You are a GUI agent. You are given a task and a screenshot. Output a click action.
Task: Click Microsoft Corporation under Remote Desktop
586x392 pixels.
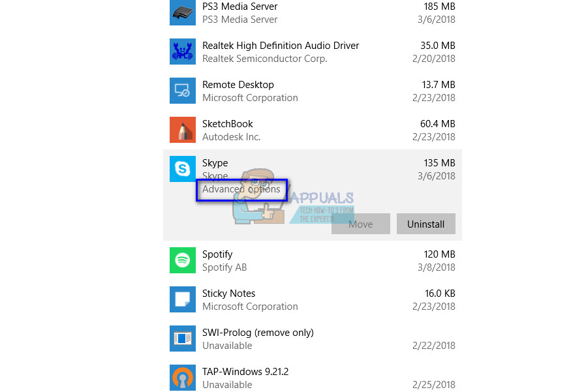tap(250, 98)
